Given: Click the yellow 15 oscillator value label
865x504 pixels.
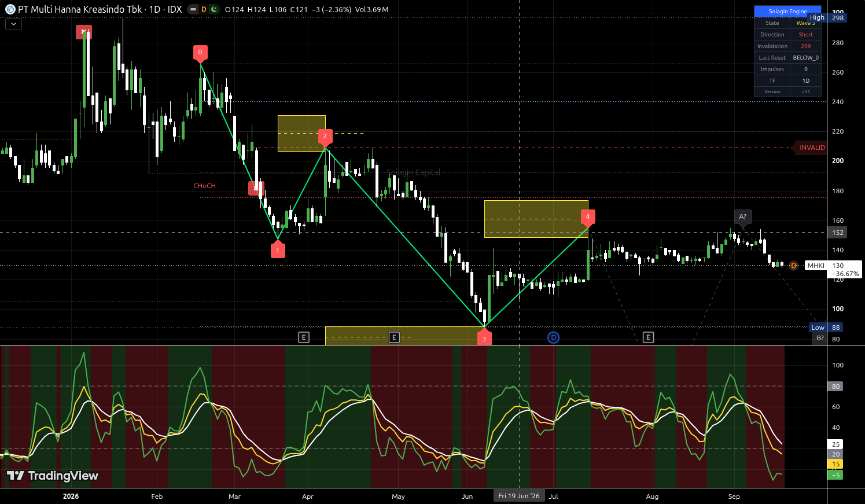Looking at the screenshot, I should (836, 464).
